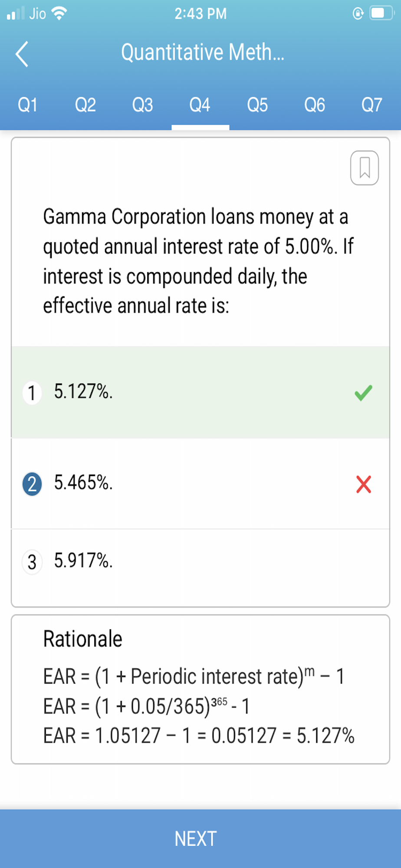Tap the rotation lock status icon
Image resolution: width=401 pixels, height=868 pixels.
pyautogui.click(x=358, y=13)
